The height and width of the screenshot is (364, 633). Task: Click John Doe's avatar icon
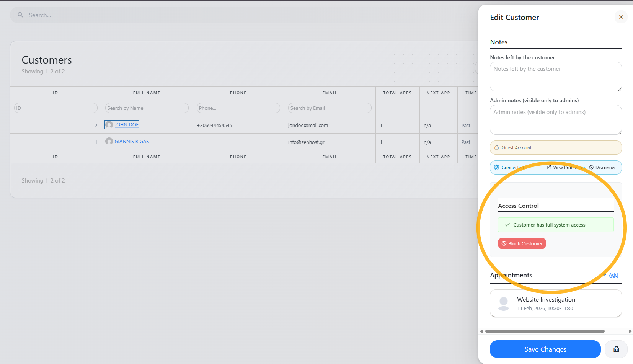(109, 125)
